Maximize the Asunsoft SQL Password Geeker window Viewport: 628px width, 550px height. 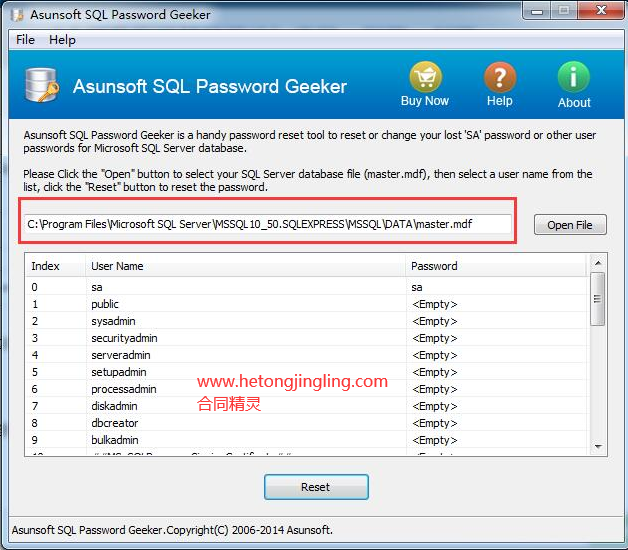(x=564, y=11)
